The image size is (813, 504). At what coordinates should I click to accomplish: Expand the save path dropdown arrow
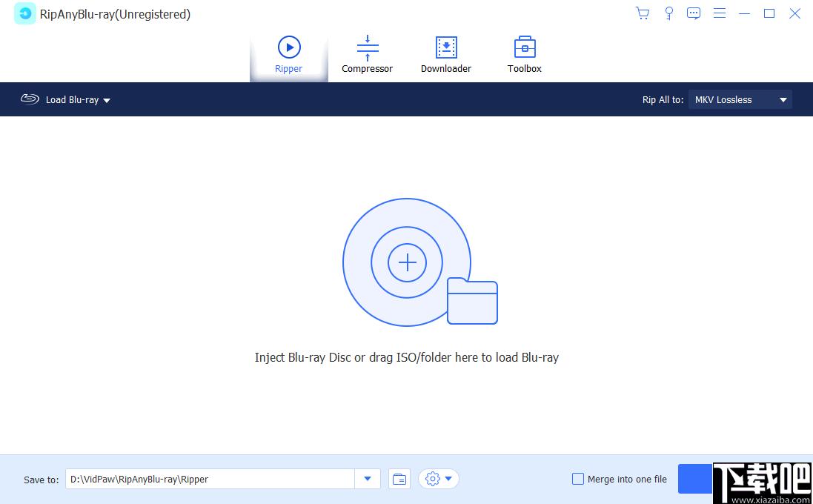[x=368, y=479]
